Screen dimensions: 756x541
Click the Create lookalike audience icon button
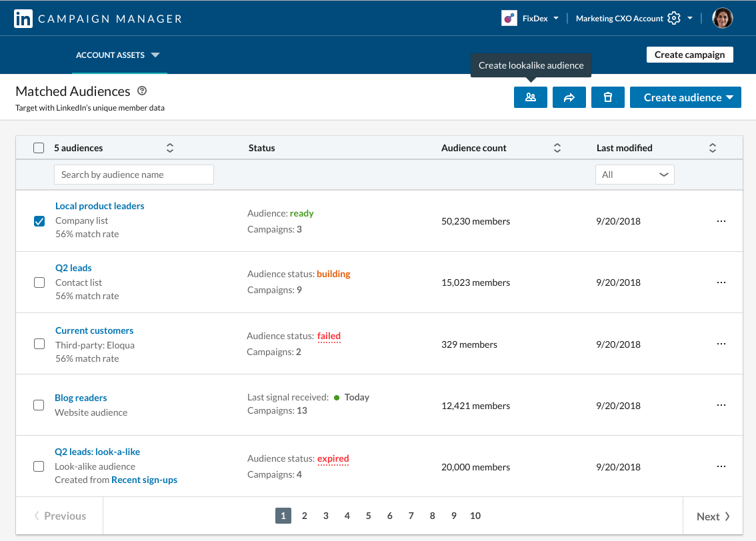(530, 97)
